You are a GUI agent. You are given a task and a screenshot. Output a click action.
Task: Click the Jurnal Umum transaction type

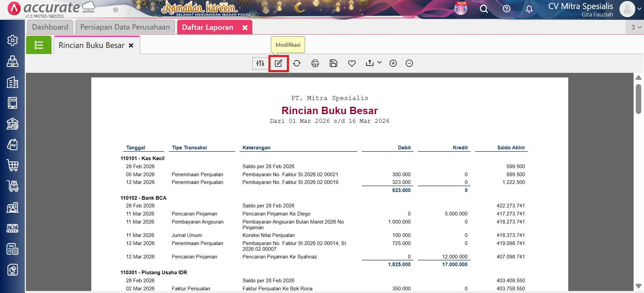click(x=187, y=235)
